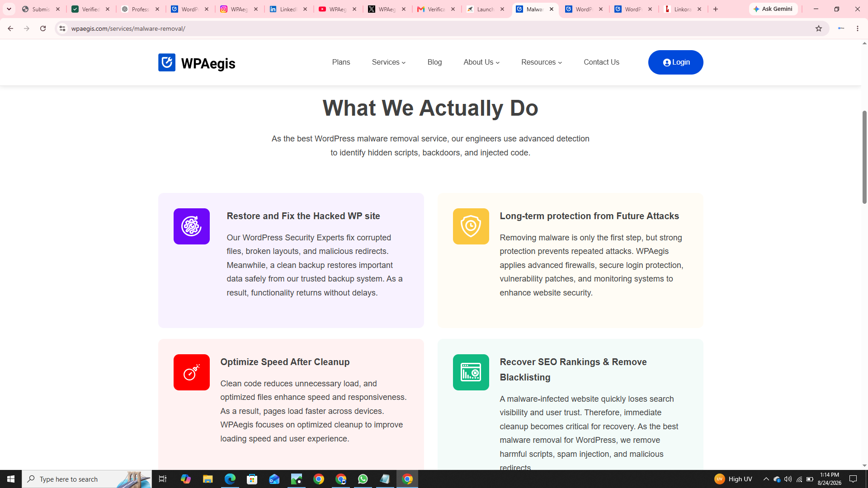Click the page vertical scrollbar thumb
Image resolution: width=868 pixels, height=488 pixels.
(x=864, y=157)
